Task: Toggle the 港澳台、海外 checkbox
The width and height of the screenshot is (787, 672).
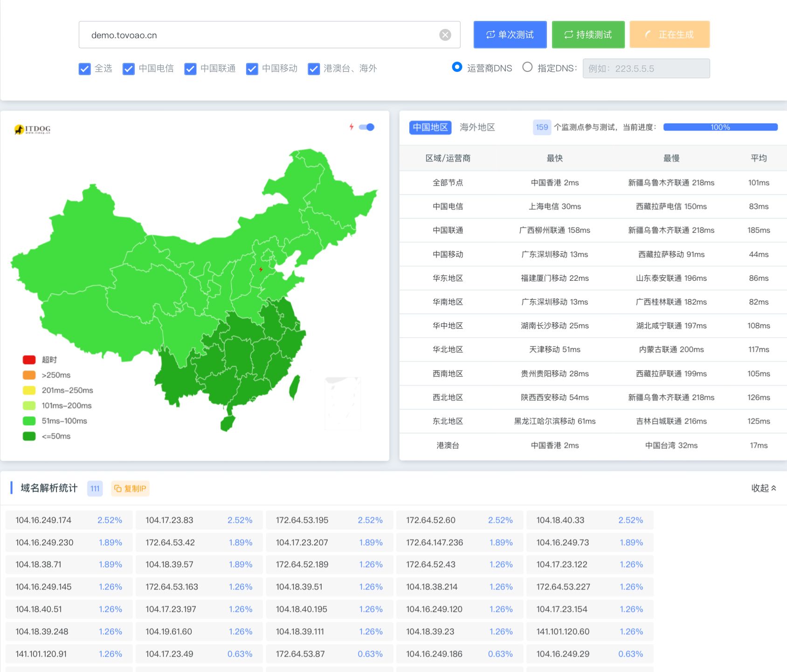Action: [x=314, y=69]
